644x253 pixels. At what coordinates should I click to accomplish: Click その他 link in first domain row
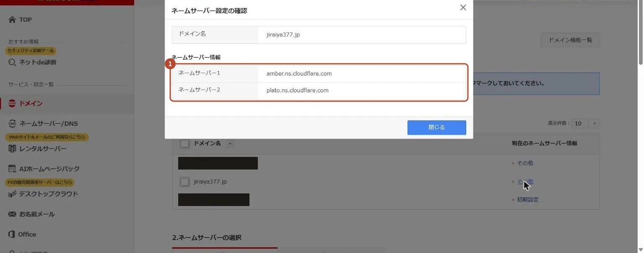525,163
